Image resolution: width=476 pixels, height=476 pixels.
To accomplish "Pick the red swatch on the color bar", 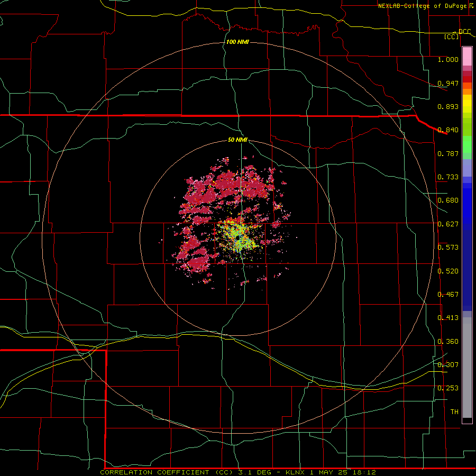I will click(467, 79).
